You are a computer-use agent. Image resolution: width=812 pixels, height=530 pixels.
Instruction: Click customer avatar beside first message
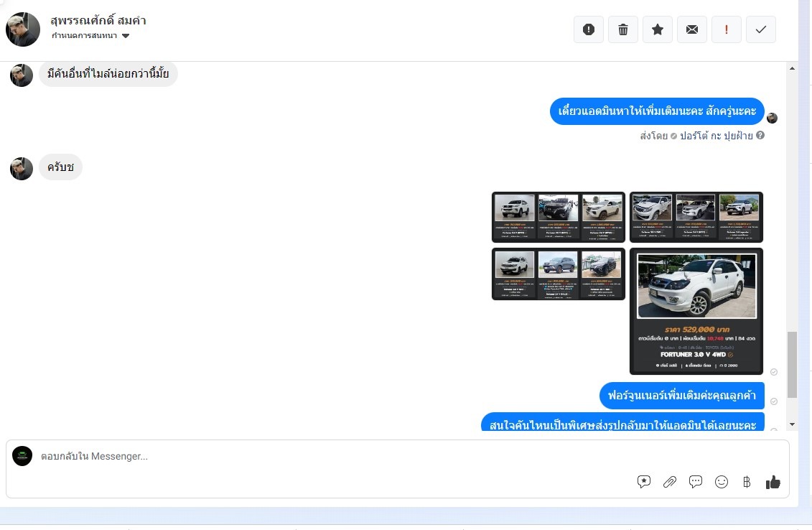[x=22, y=75]
